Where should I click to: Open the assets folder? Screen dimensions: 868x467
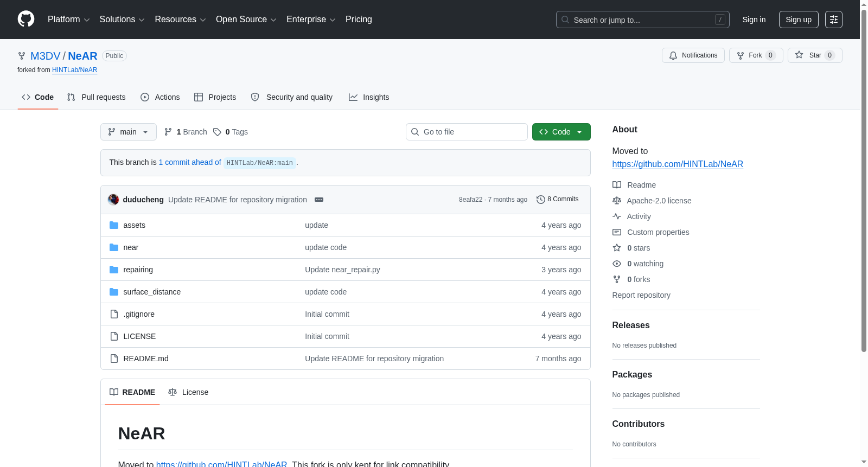[134, 225]
